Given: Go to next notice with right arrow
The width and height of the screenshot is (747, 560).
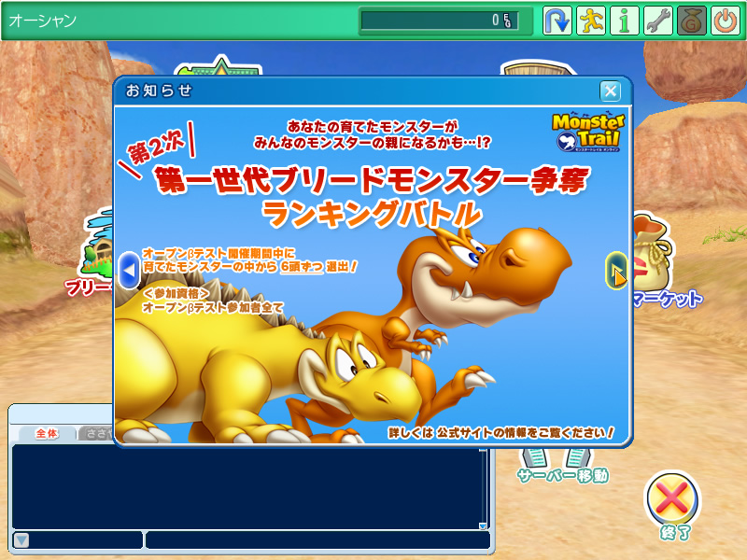Looking at the screenshot, I should point(616,270).
